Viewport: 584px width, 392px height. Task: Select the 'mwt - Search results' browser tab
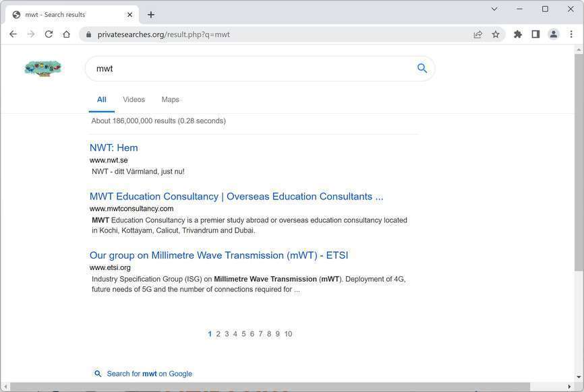72,15
